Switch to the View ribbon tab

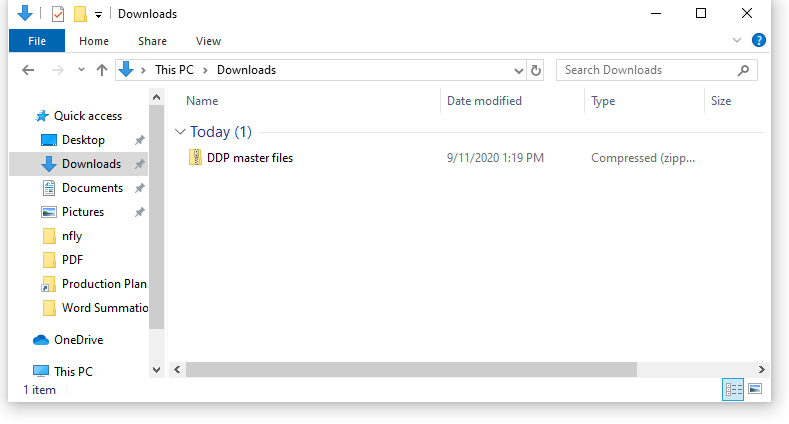point(208,41)
